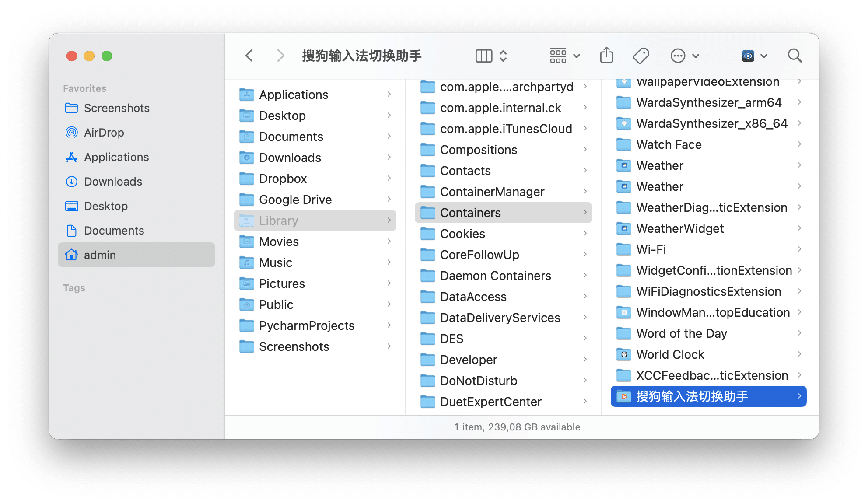Open the More actions ellipsis icon
Screen dimensions: 868x504
click(677, 56)
